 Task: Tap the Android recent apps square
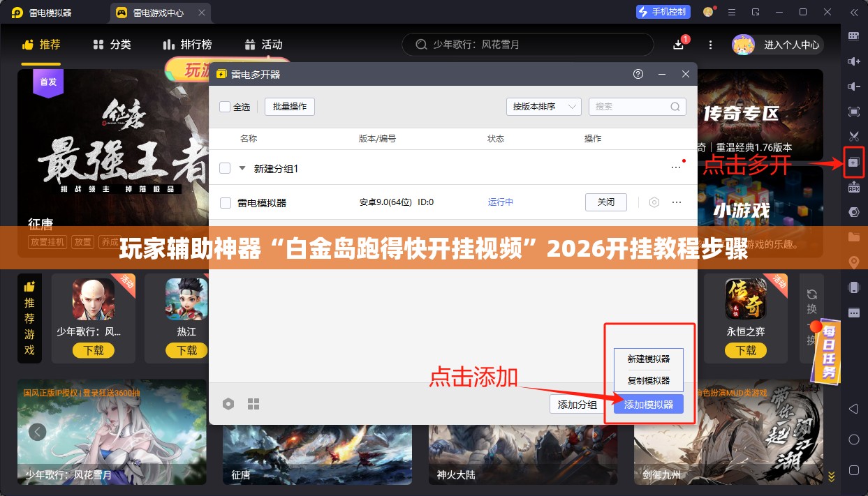[x=853, y=471]
